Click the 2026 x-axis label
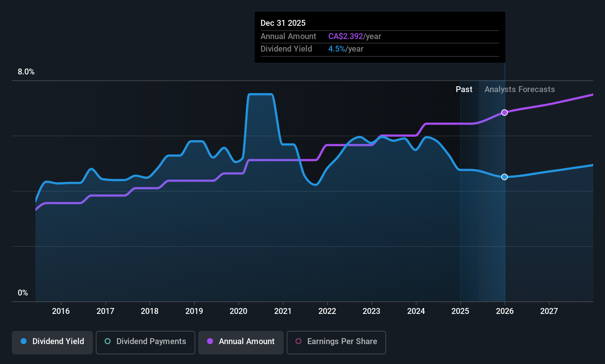Screen dimensions: 605x364 coord(505,311)
